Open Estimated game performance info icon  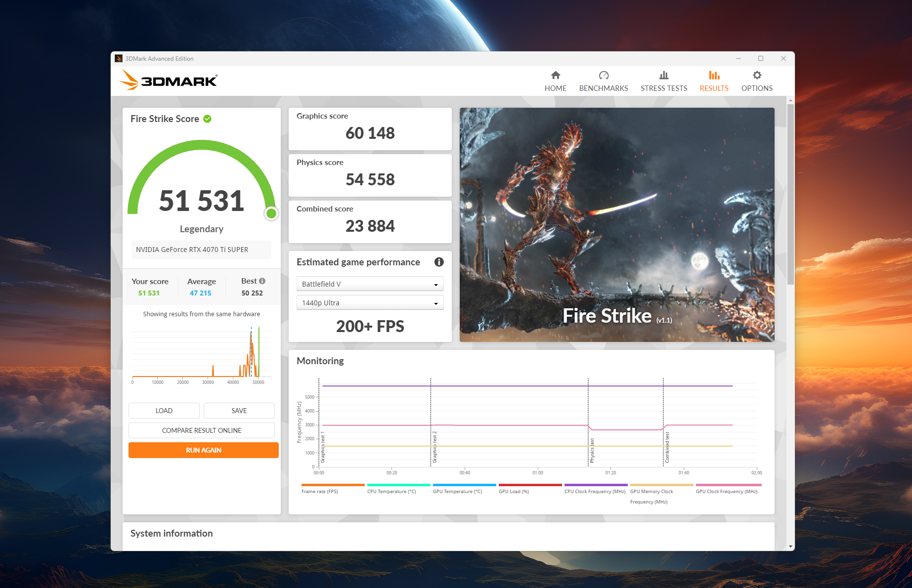[x=439, y=262]
